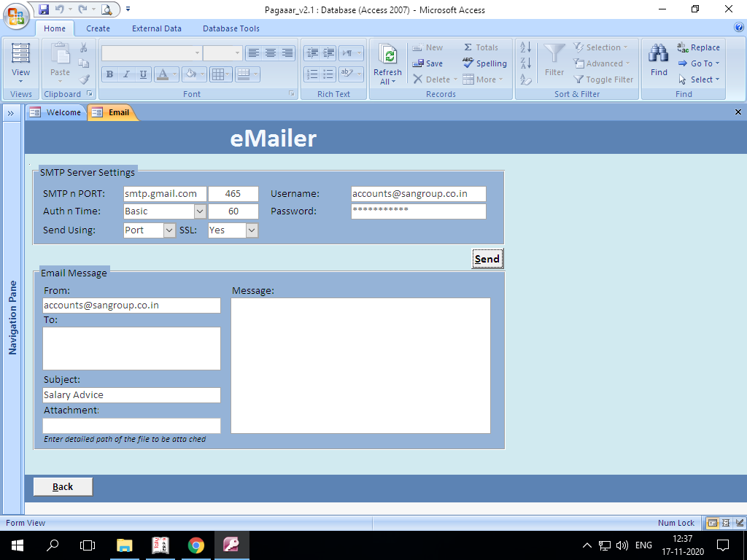
Task: Toggle Bold formatting
Action: (109, 74)
